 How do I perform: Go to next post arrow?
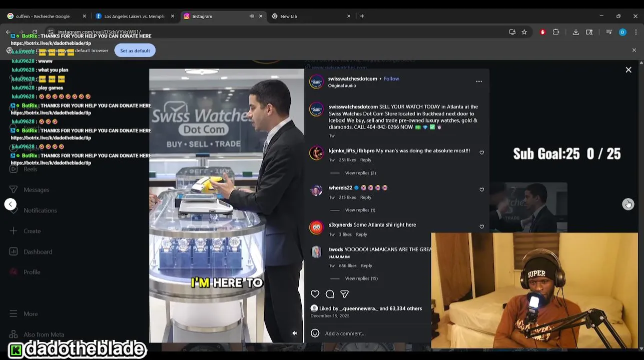pos(628,204)
